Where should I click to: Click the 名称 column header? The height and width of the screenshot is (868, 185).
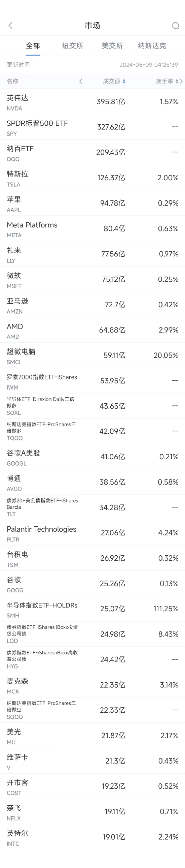click(x=12, y=81)
